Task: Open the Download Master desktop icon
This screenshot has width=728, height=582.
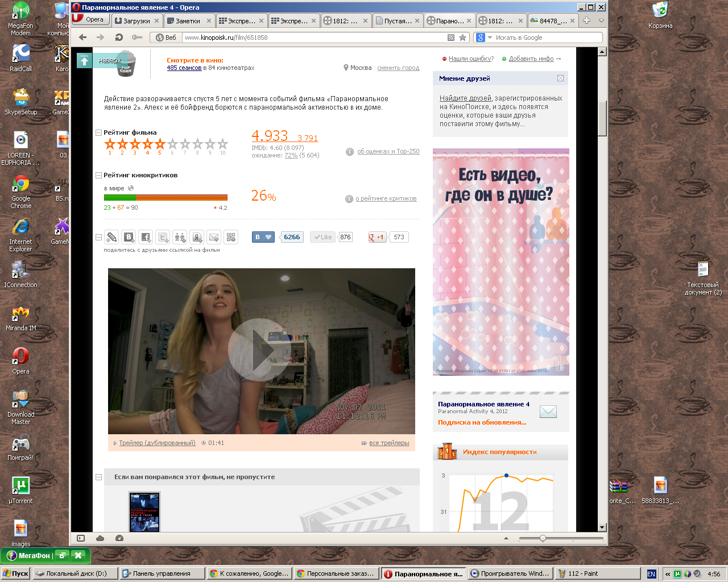Action: (x=21, y=408)
